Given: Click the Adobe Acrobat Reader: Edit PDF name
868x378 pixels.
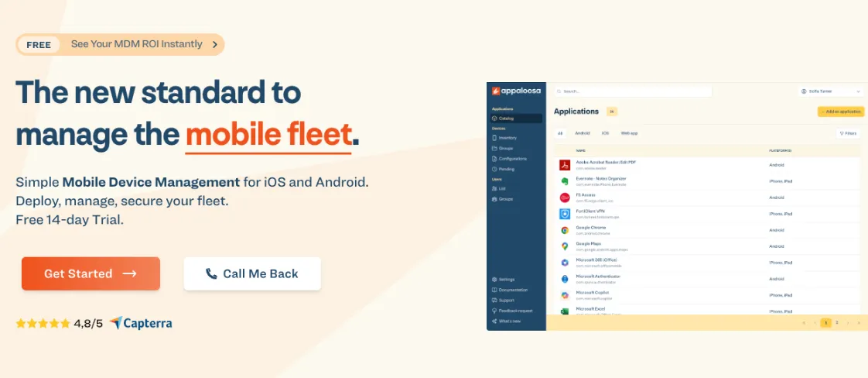Looking at the screenshot, I should click(607, 163).
